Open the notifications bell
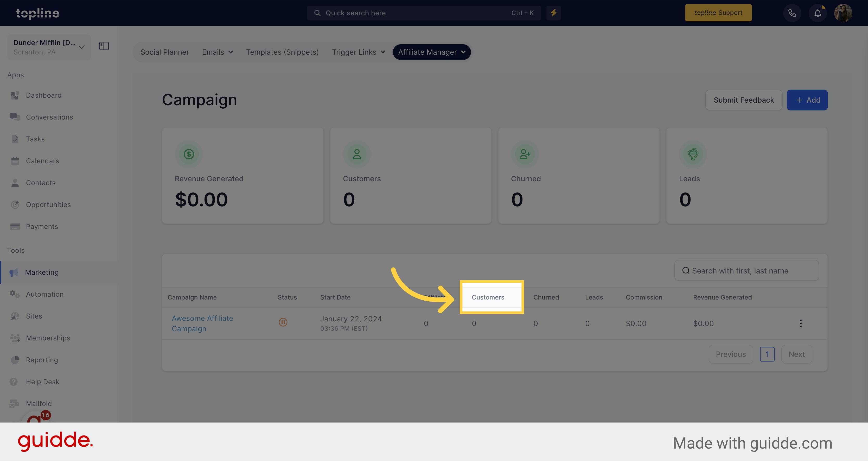868x461 pixels. [x=818, y=13]
